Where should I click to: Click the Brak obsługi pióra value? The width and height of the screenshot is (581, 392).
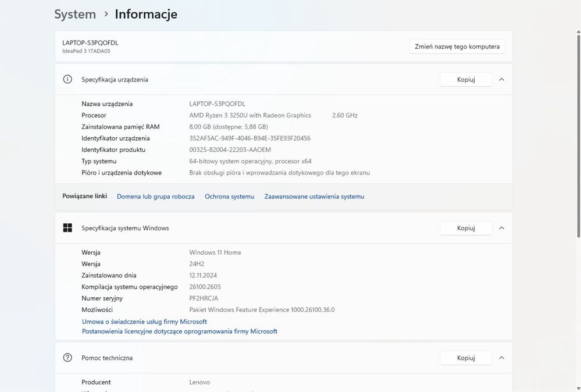[279, 173]
